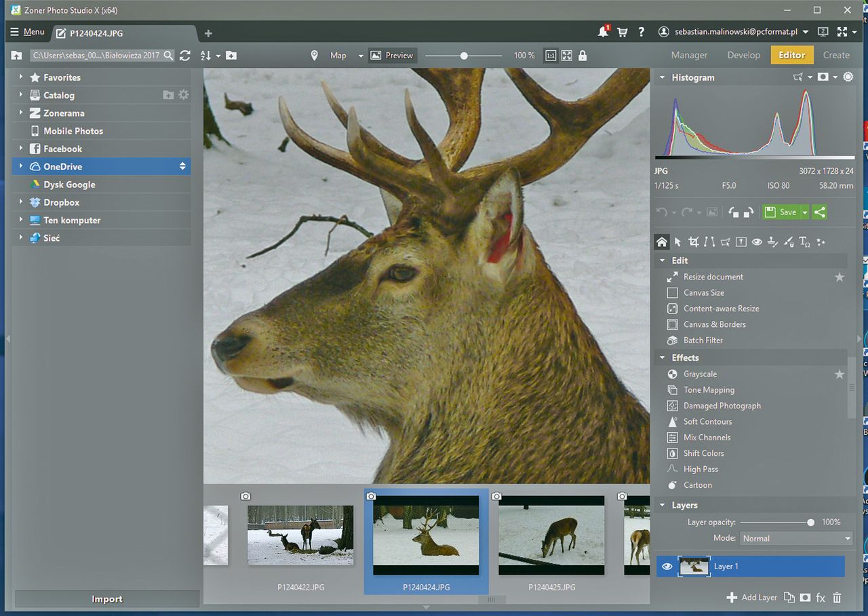Image resolution: width=868 pixels, height=616 pixels.
Task: Select the Crop tool in the editor toolbar
Action: 693,242
